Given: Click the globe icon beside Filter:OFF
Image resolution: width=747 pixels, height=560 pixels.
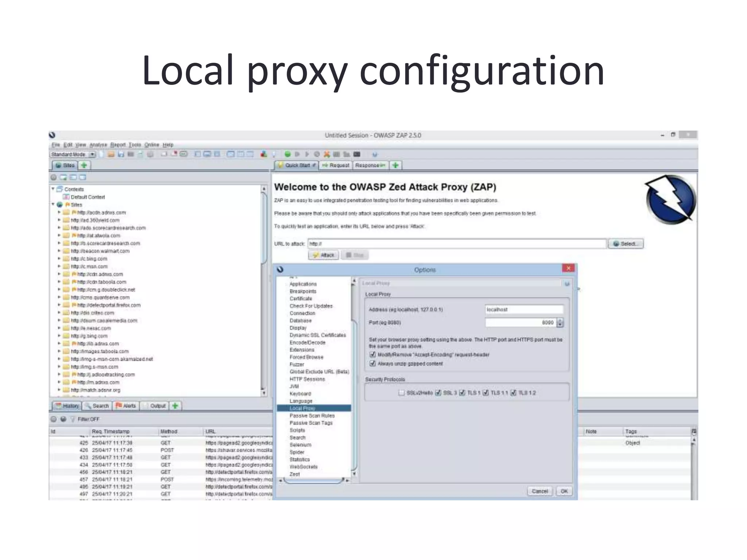Looking at the screenshot, I should click(x=63, y=419).
